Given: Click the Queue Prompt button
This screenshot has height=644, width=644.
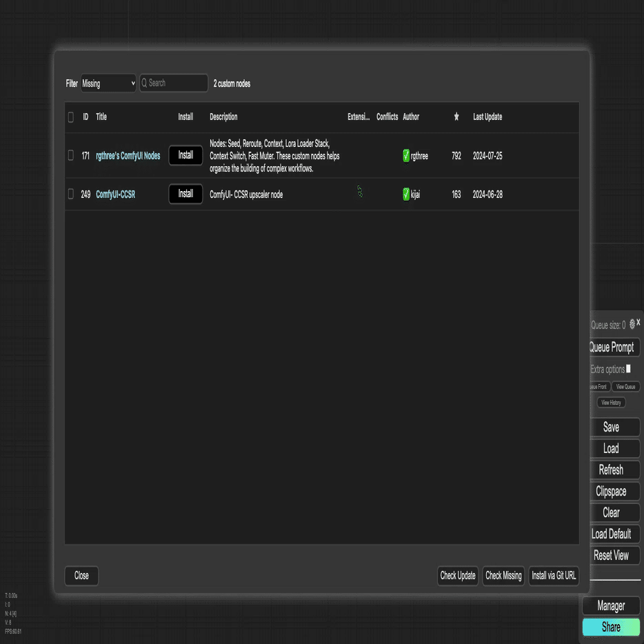Looking at the screenshot, I should tap(614, 347).
